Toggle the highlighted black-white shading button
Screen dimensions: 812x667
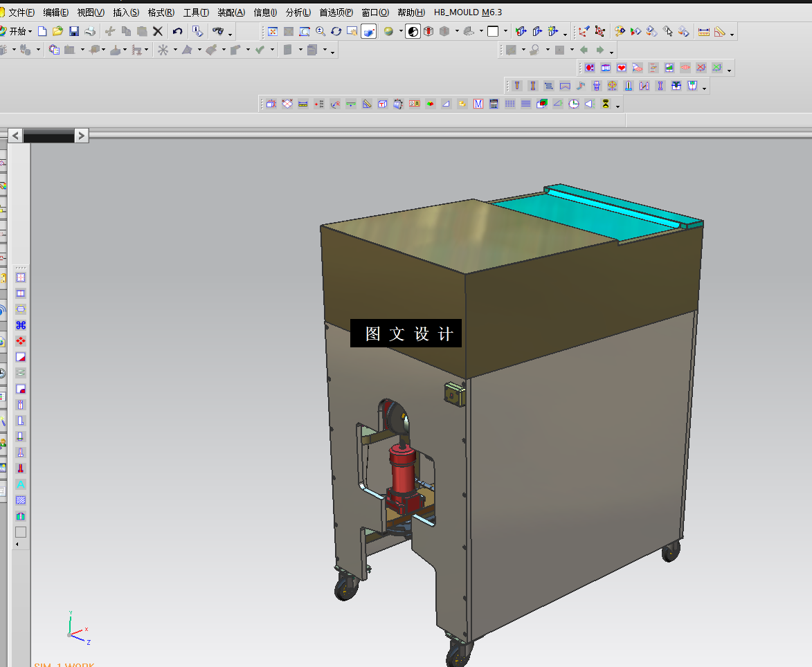(x=413, y=32)
